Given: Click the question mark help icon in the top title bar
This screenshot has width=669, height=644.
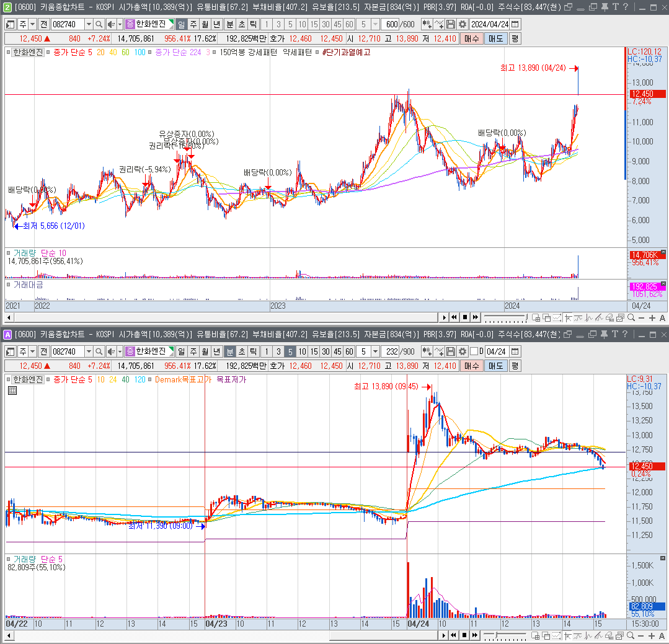Looking at the screenshot, I should tap(625, 7).
